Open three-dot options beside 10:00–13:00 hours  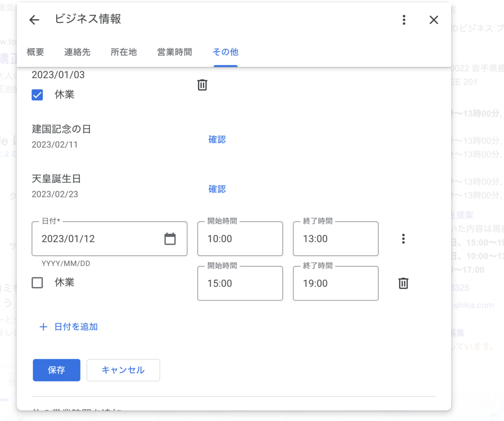pos(404,239)
